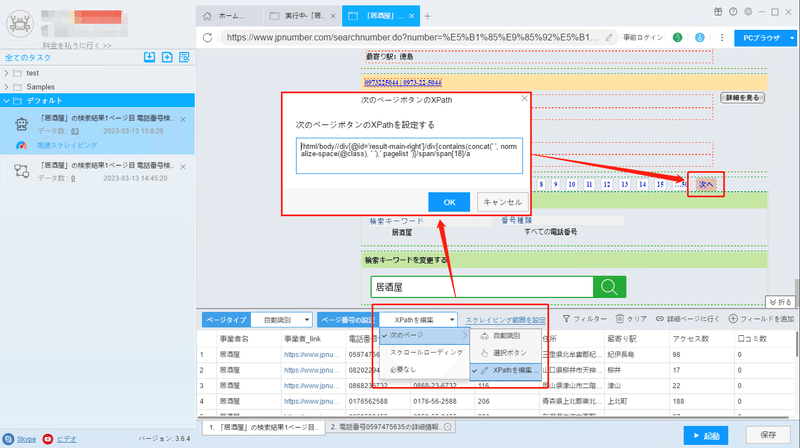The image size is (800, 448).
Task: Select 必要なし menu option
Action: [x=424, y=369]
